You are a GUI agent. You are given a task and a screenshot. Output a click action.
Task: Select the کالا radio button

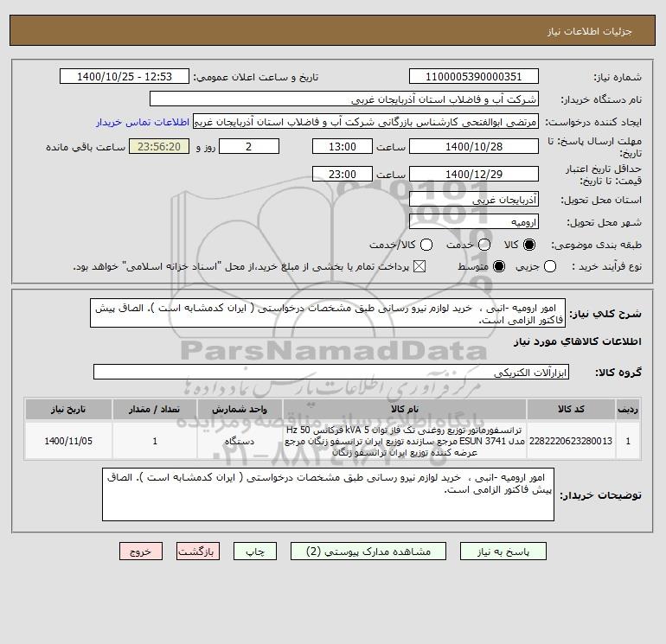[x=529, y=245]
